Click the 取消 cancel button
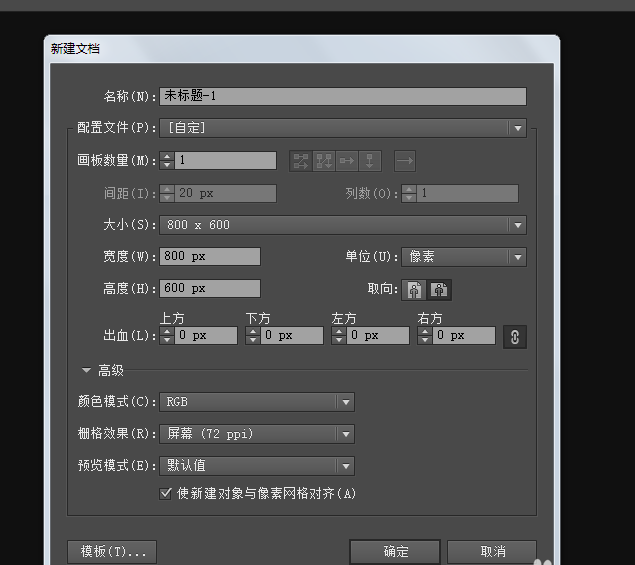Viewport: 635px width, 565px height. click(492, 551)
